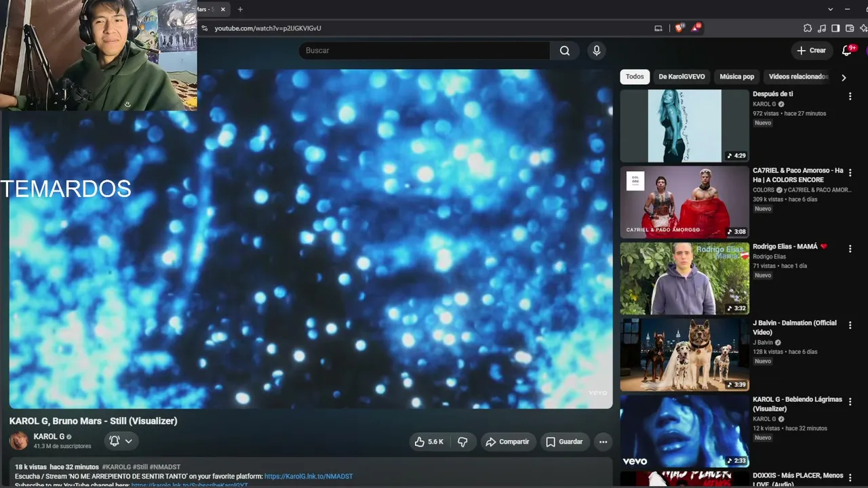Start voice search with the microphone icon
Image resolution: width=868 pixels, height=488 pixels.
(597, 50)
